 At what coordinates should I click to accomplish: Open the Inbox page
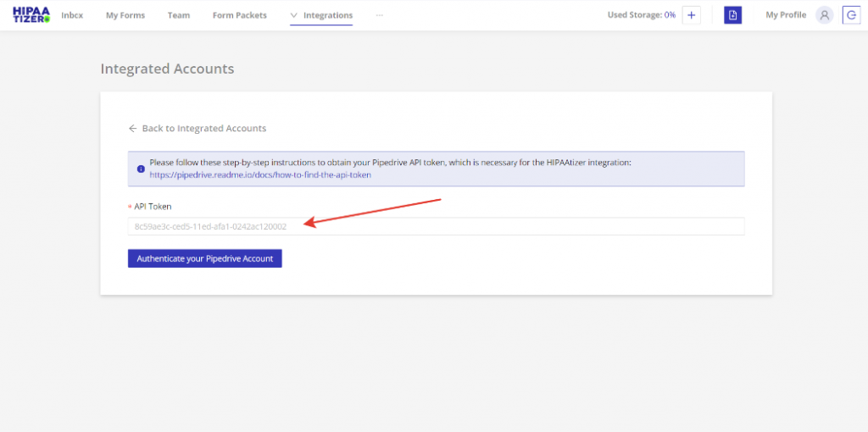[72, 15]
